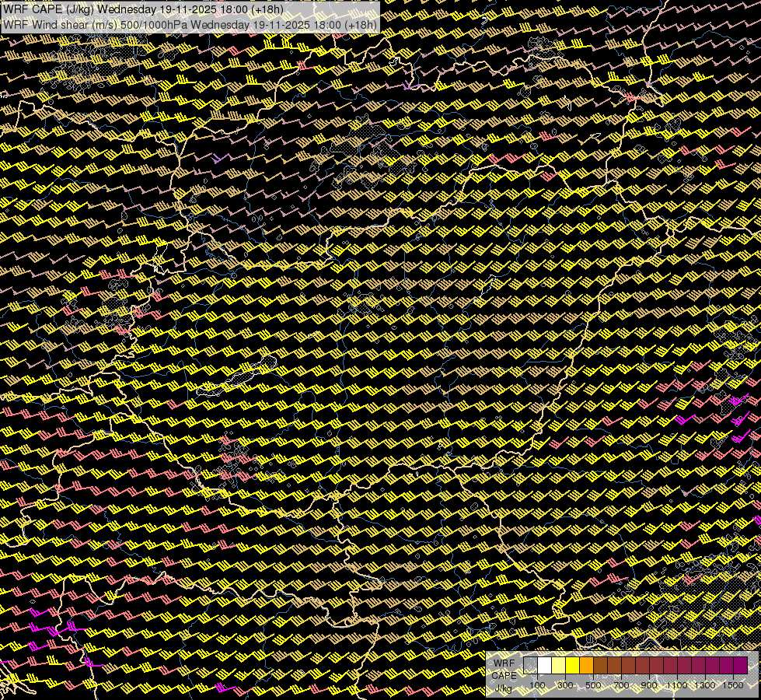This screenshot has height=700, width=761.
Task: Click the legend value 900
Action: point(649,685)
